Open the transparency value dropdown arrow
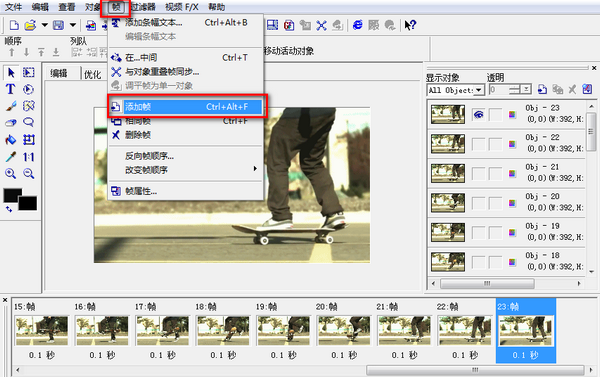Image resolution: width=600 pixels, height=377 pixels. tap(527, 90)
